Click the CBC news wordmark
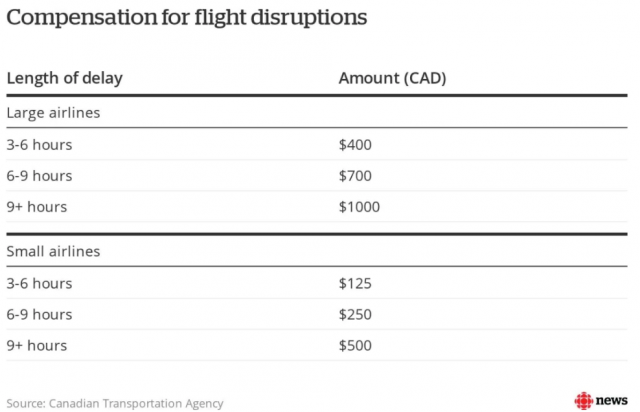The image size is (640, 412). pyautogui.click(x=611, y=400)
